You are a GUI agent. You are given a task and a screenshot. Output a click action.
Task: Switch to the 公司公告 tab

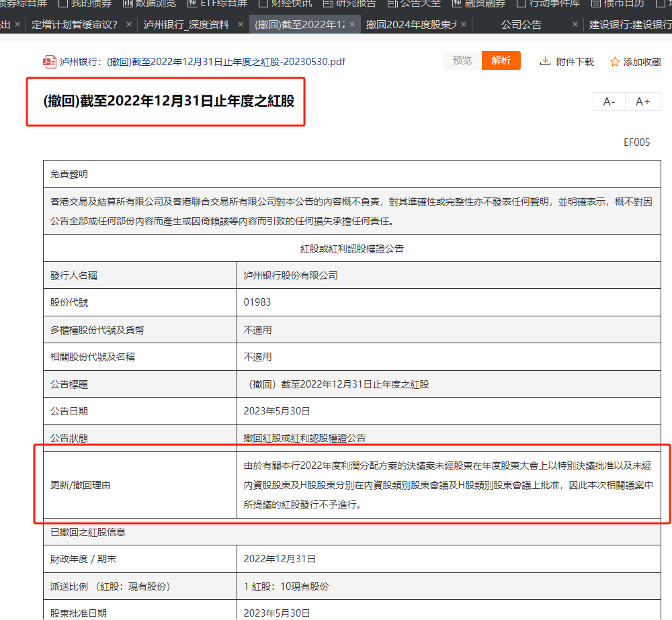[x=521, y=25]
